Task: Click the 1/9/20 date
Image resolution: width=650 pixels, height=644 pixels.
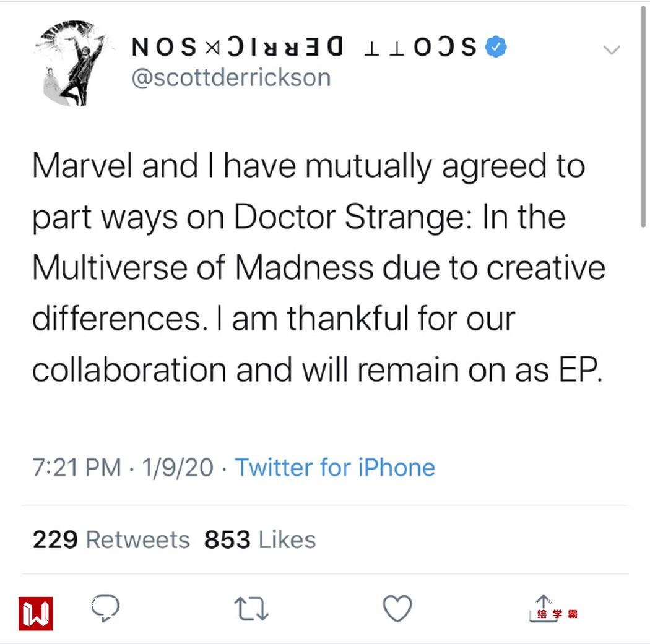Action: click(177, 467)
